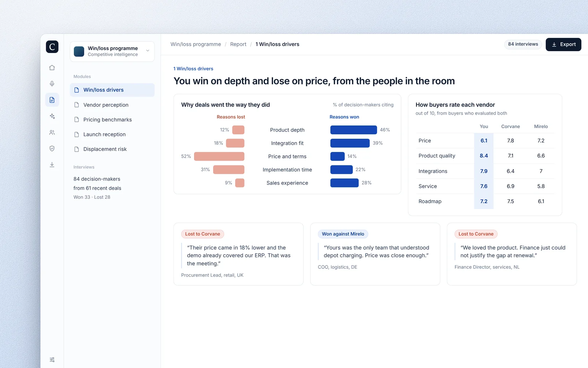Click the 84 interviews badge

click(523, 44)
